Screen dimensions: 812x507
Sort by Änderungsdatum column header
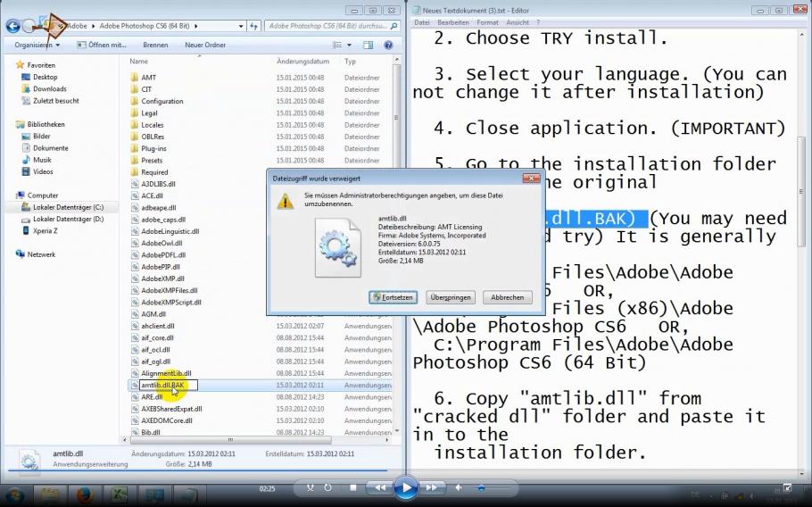click(x=302, y=61)
